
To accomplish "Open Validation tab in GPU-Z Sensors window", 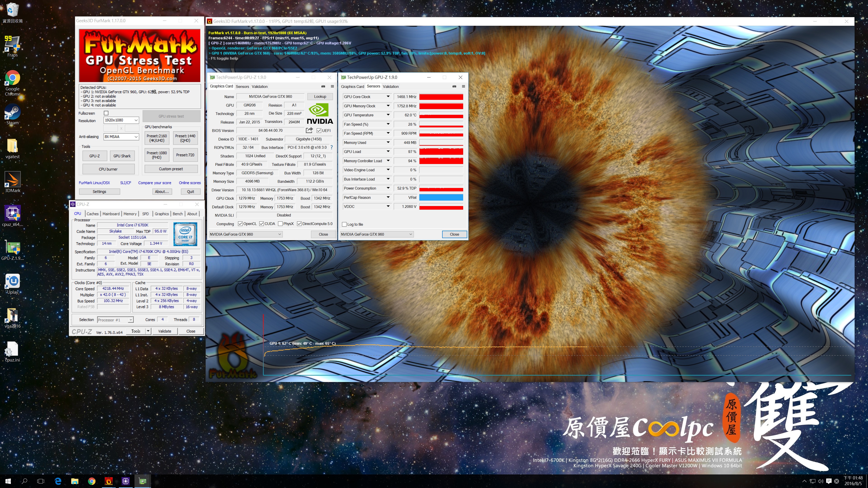I will (x=391, y=87).
